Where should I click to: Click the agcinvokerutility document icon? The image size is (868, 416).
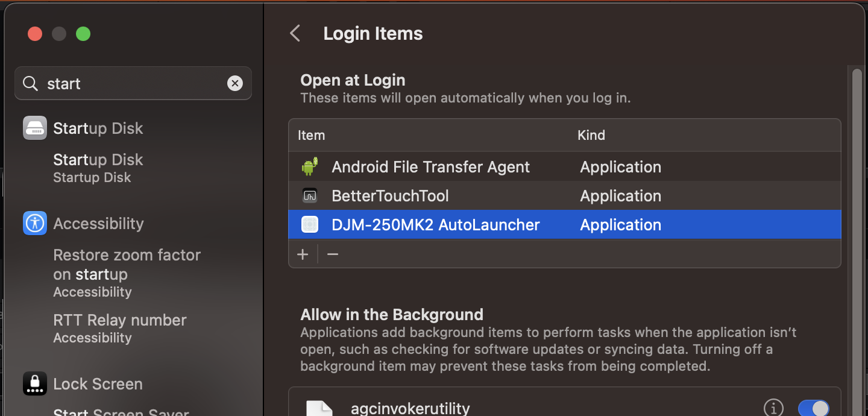319,408
